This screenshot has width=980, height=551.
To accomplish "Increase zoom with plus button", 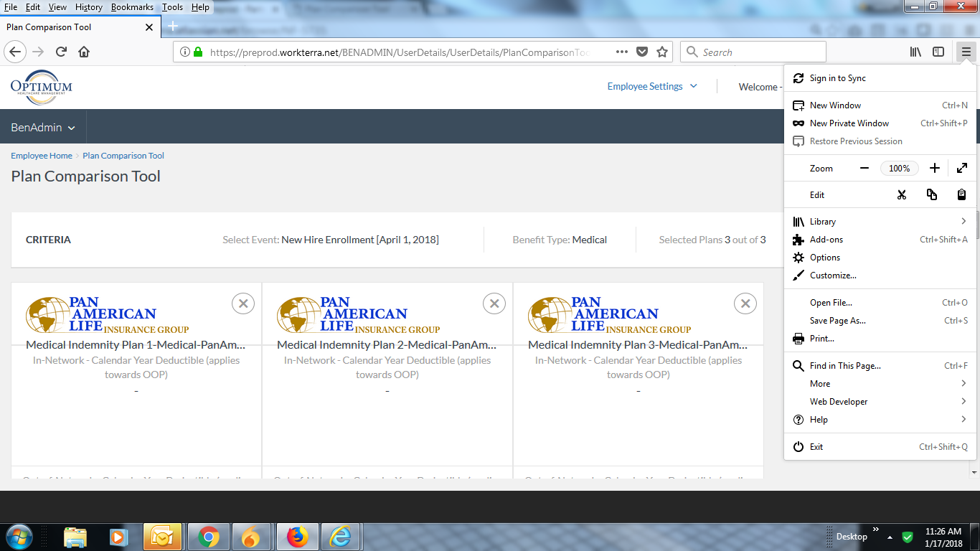I will (x=934, y=169).
